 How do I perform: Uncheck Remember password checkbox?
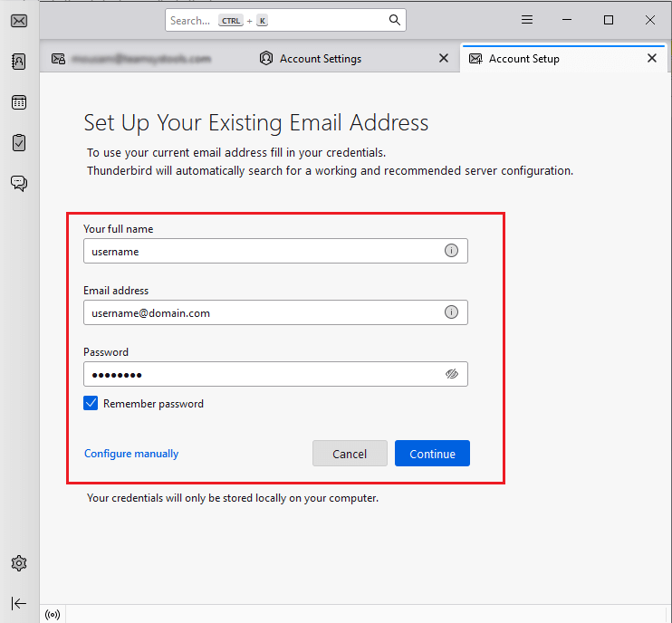91,403
